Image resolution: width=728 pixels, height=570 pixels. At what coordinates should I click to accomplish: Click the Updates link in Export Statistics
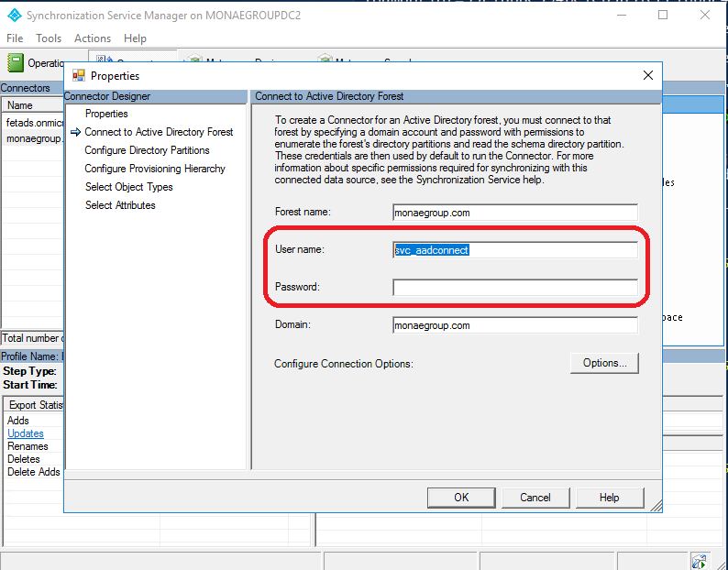25,433
